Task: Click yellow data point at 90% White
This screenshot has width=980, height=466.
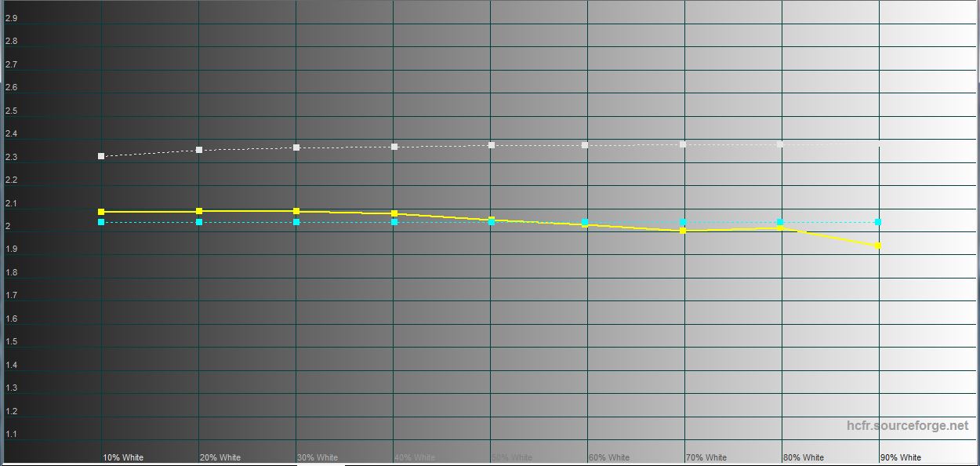Action: coord(878,246)
